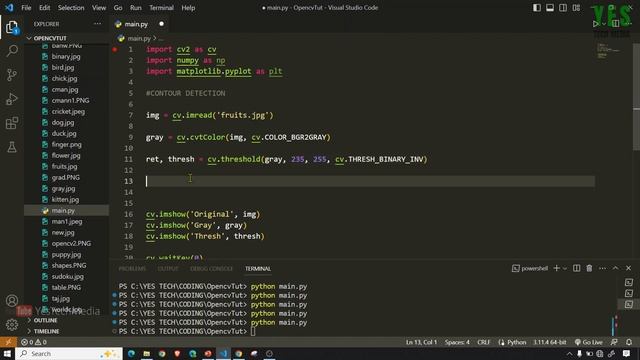The width and height of the screenshot is (640, 360).
Task: Toggle bottom panel layout icon
Action: click(x=550, y=8)
